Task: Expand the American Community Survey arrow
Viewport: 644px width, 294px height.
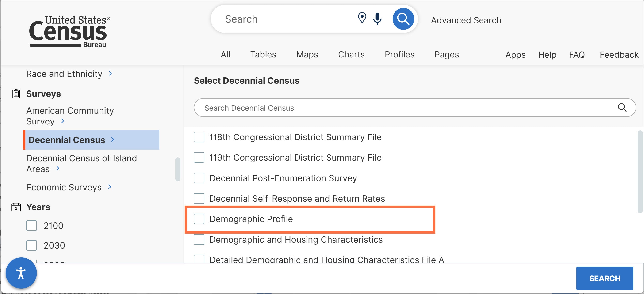Action: tap(62, 121)
